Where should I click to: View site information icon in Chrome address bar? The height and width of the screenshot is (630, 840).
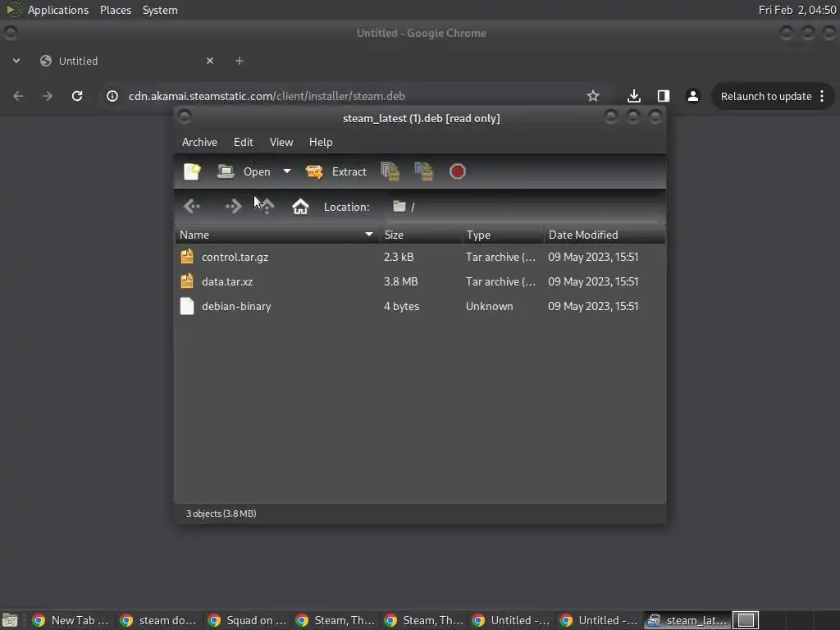(112, 96)
